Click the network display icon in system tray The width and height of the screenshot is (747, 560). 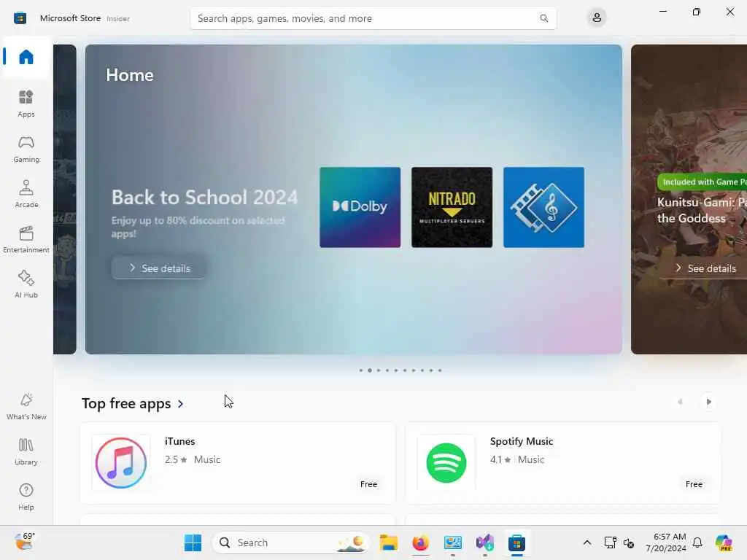[610, 542]
